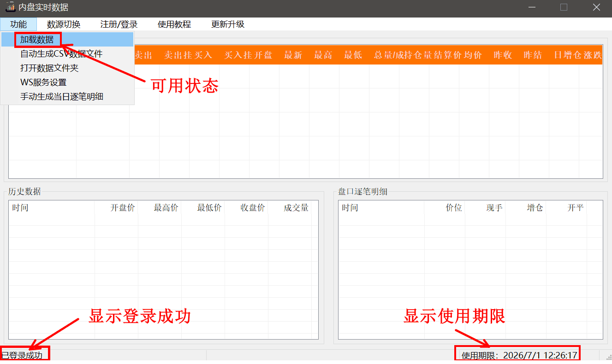Expand the 注册/登录 menu

119,24
